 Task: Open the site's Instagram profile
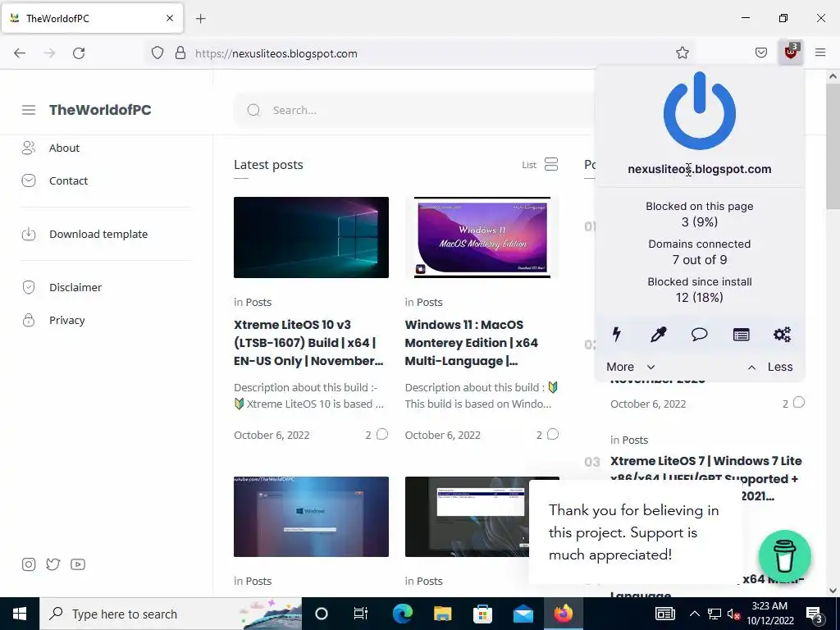pyautogui.click(x=29, y=564)
